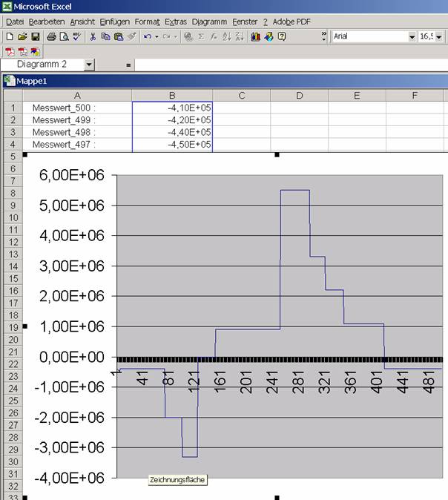The image size is (448, 500).
Task: Open Print Preview from the toolbar
Action: pos(64,36)
